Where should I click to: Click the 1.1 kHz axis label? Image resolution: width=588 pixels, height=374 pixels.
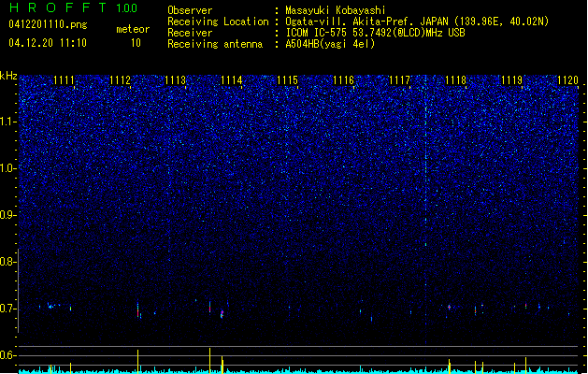click(7, 122)
